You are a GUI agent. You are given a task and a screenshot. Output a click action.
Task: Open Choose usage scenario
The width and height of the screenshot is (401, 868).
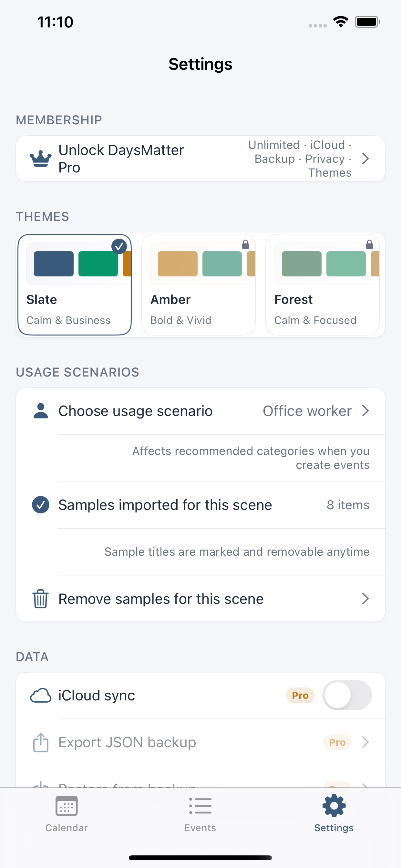point(200,411)
